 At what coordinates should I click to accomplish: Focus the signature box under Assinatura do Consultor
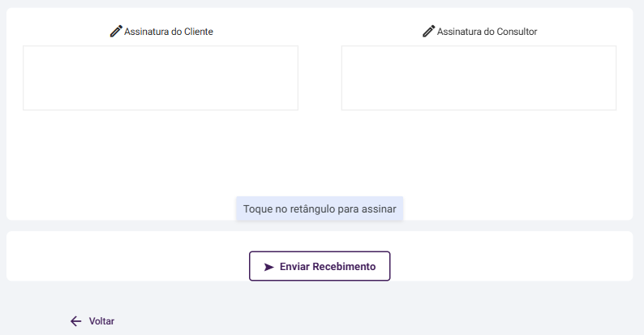click(x=479, y=78)
